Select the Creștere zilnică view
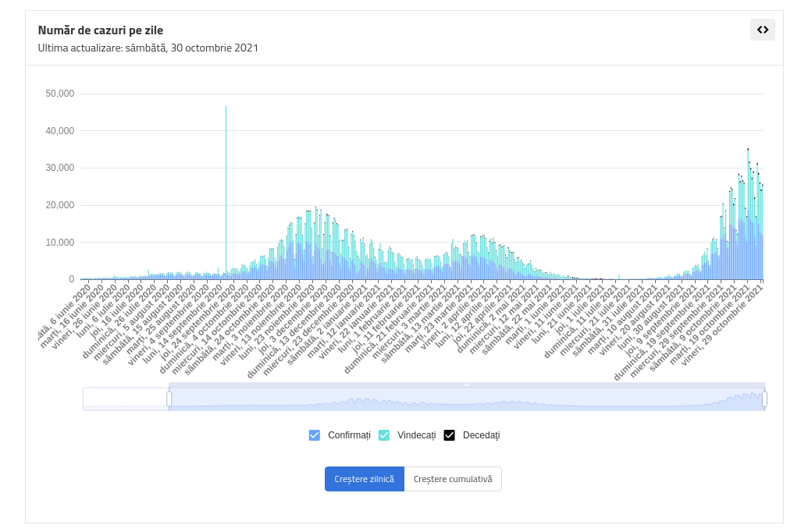 (364, 479)
